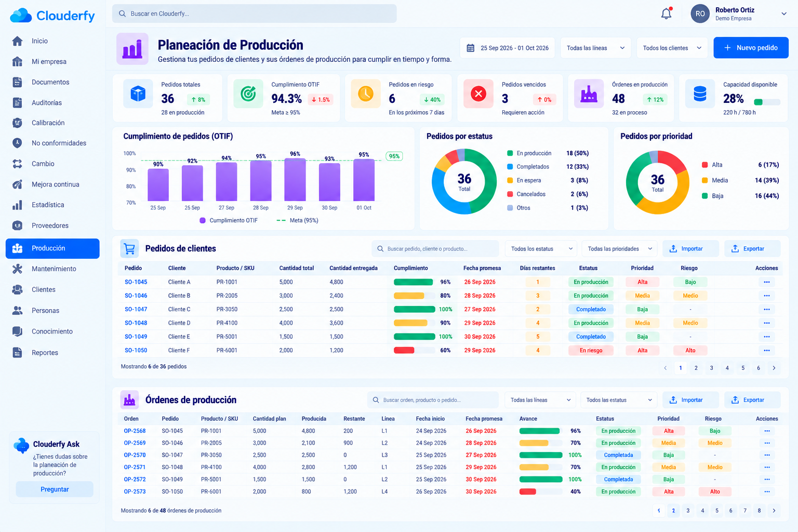Click the Inicio home icon in sidebar
Screen dimensions: 798x532
pyautogui.click(x=17, y=41)
